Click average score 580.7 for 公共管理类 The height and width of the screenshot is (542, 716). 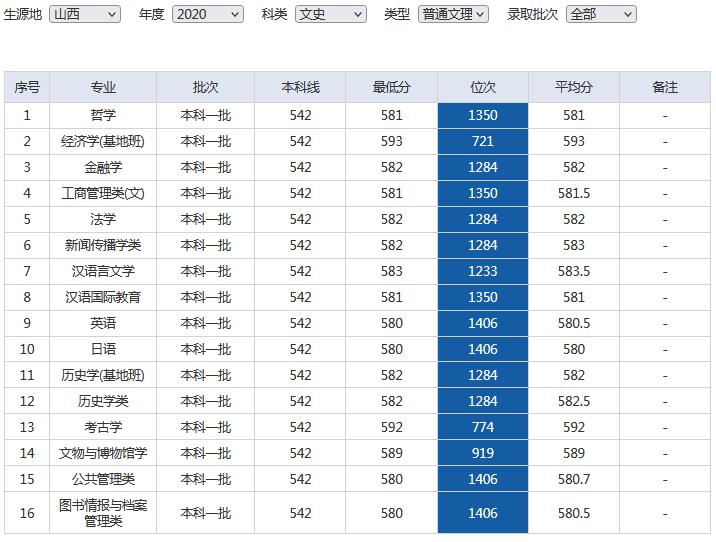tap(574, 479)
